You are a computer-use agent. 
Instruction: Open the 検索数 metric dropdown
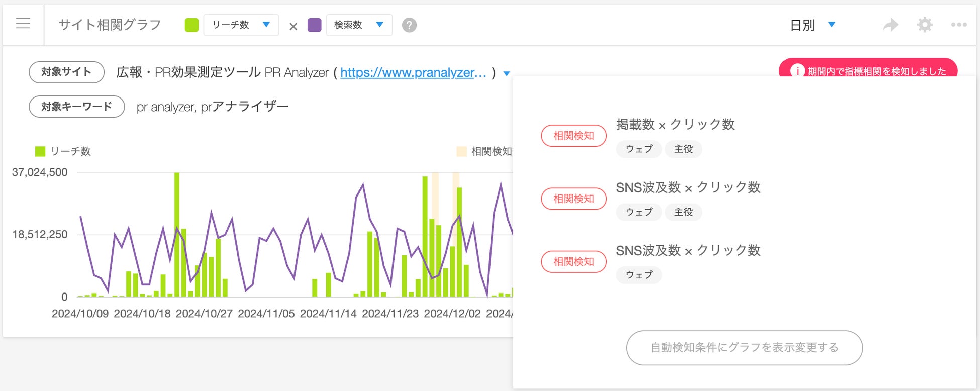tap(359, 25)
